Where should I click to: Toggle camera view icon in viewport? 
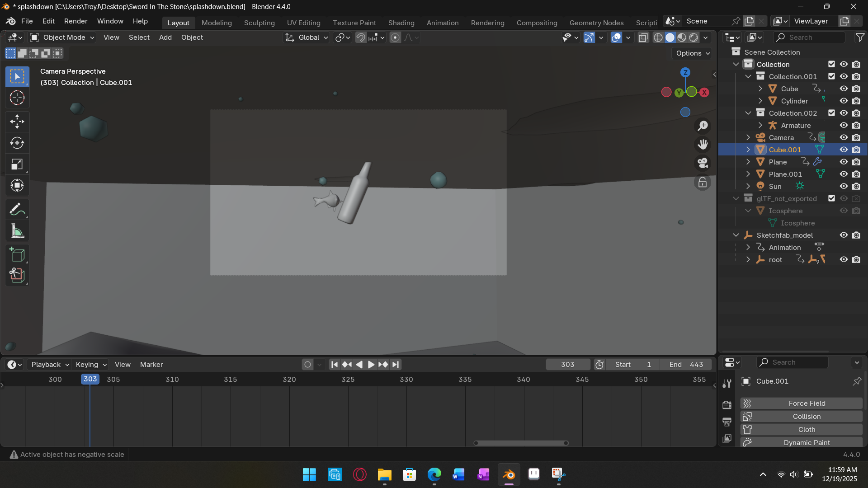[x=703, y=163]
